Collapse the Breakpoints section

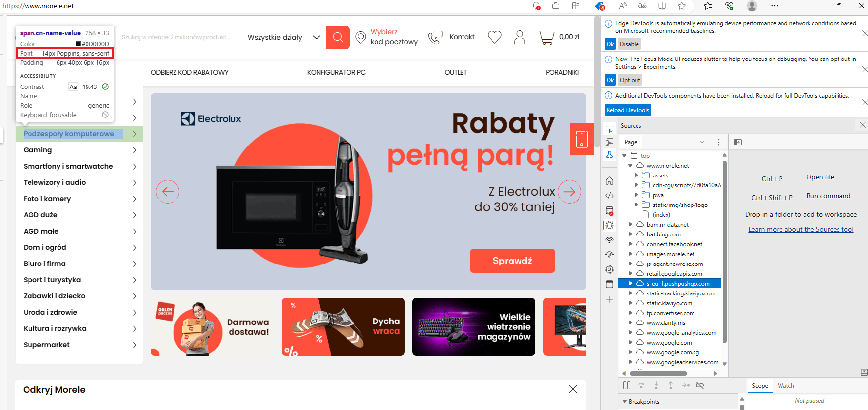coord(625,402)
